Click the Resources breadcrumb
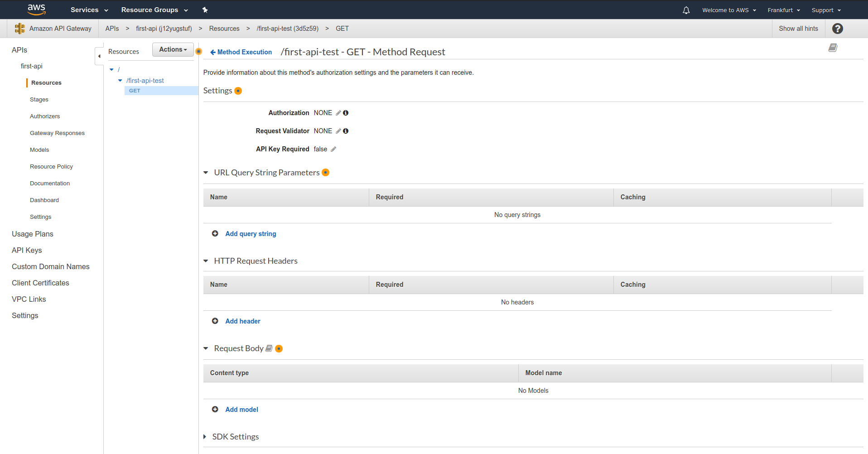The height and width of the screenshot is (454, 868). (224, 29)
